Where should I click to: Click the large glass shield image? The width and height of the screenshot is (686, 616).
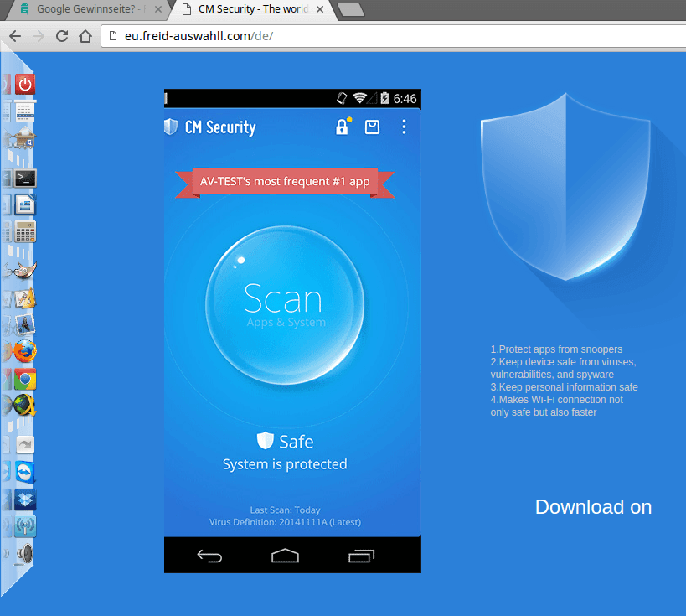pos(565,187)
